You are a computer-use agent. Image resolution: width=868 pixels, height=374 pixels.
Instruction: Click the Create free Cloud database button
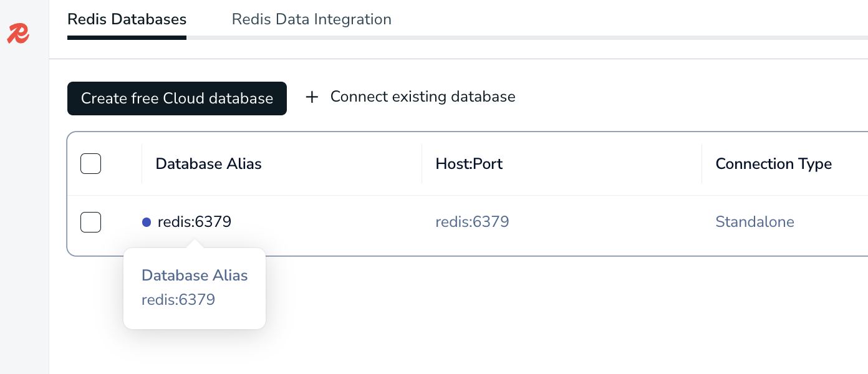[176, 98]
